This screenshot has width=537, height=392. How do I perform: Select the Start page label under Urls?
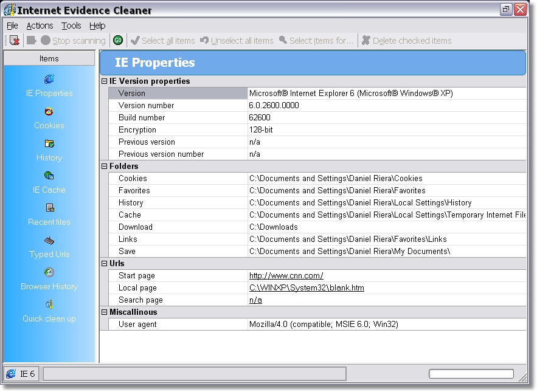click(x=137, y=276)
